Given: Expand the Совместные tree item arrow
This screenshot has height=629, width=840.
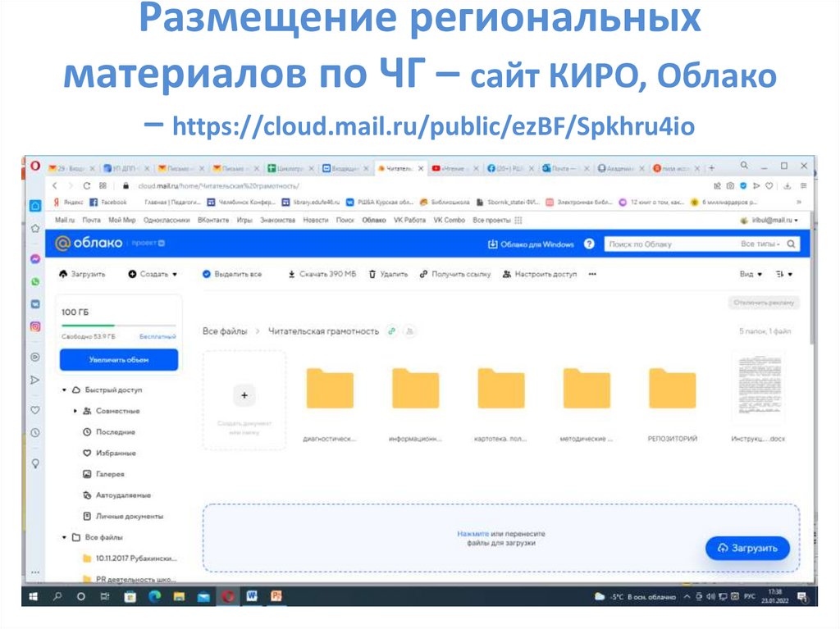Looking at the screenshot, I should point(75,411).
